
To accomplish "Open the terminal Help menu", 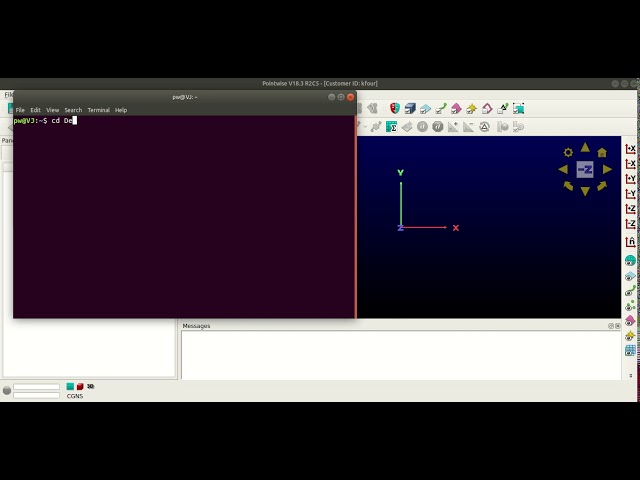I will pos(121,110).
